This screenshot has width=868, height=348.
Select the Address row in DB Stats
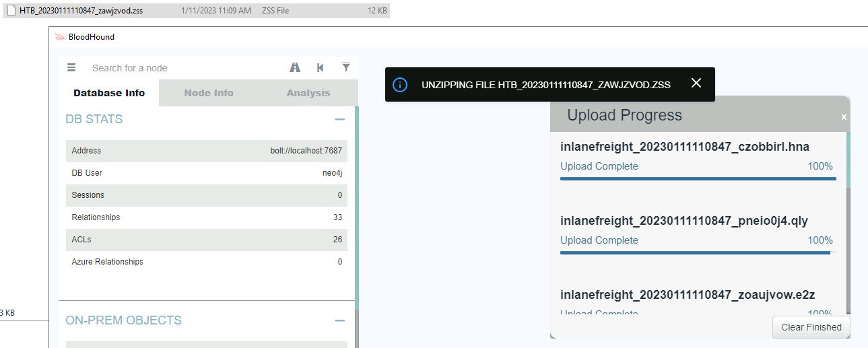207,151
